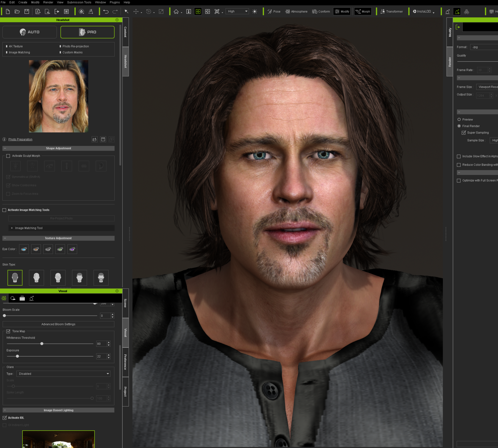Open the Create menu
498x448 pixels.
23,2
